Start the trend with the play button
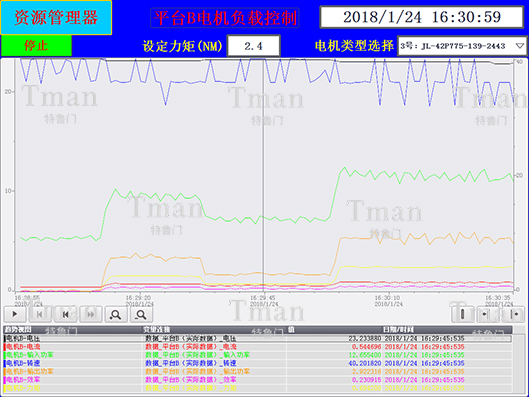This screenshot has height=397, width=529. (x=15, y=314)
